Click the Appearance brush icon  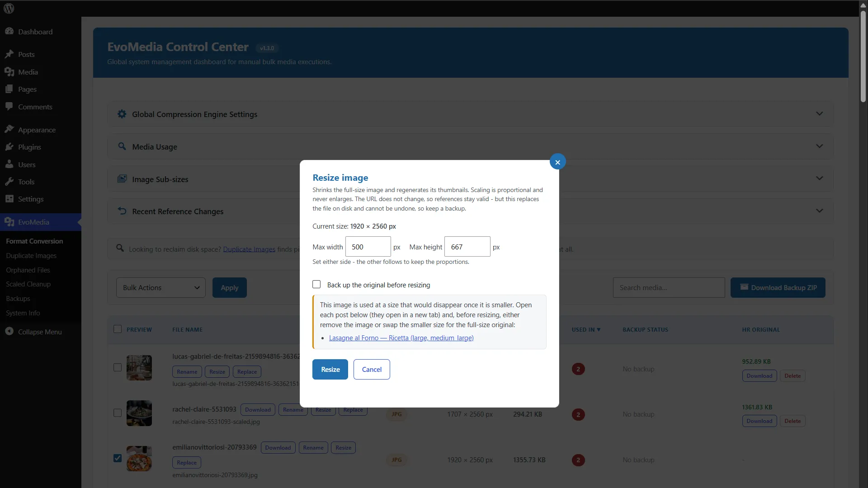pos(9,129)
